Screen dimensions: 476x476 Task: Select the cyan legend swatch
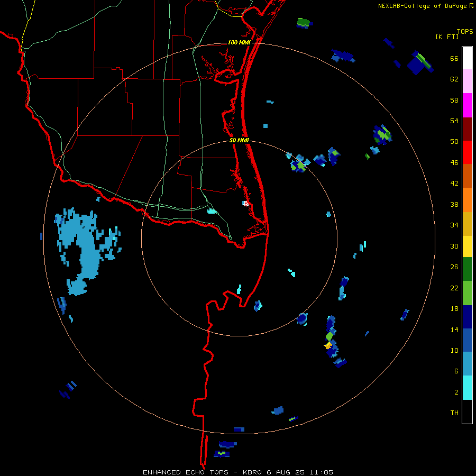click(x=467, y=388)
